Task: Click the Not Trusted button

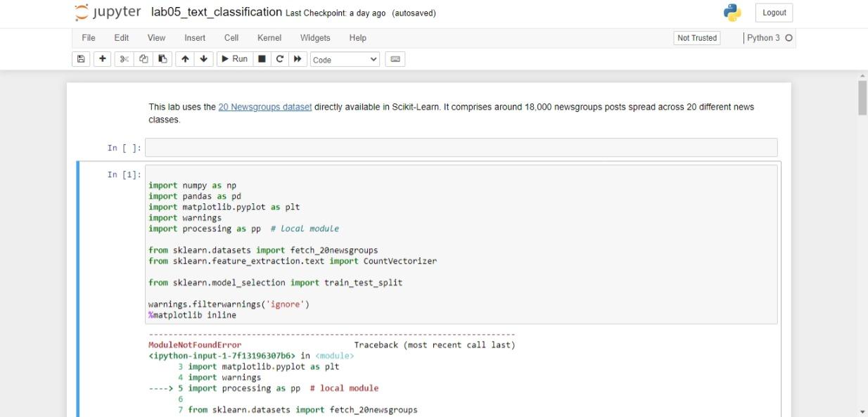Action: (x=696, y=38)
